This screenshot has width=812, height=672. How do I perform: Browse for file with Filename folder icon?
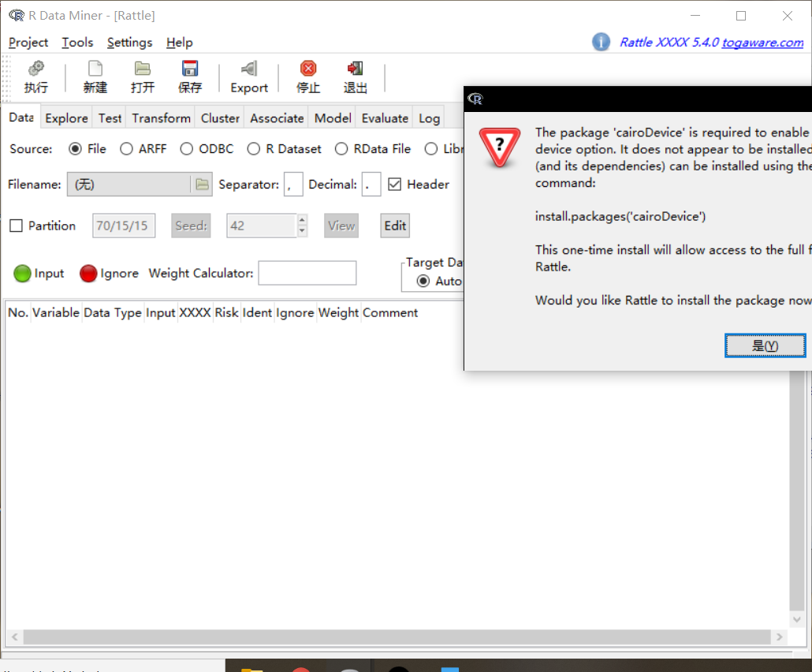coord(202,185)
